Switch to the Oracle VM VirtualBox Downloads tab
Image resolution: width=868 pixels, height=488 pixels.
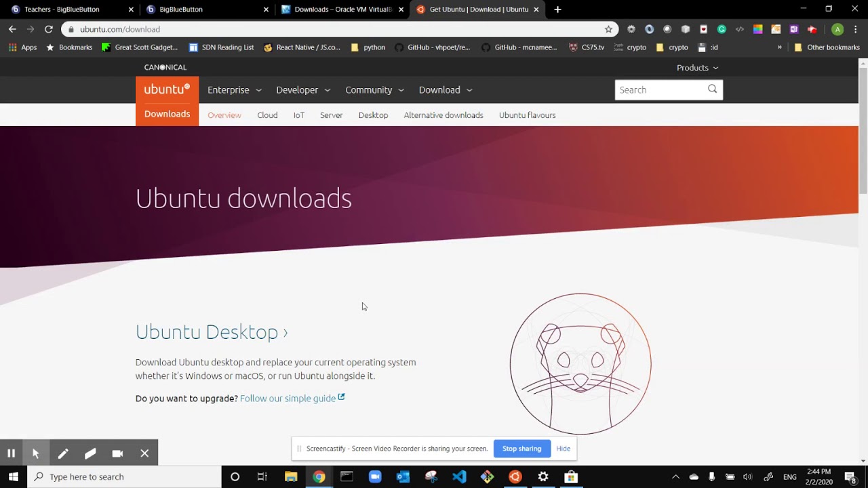pos(342,9)
